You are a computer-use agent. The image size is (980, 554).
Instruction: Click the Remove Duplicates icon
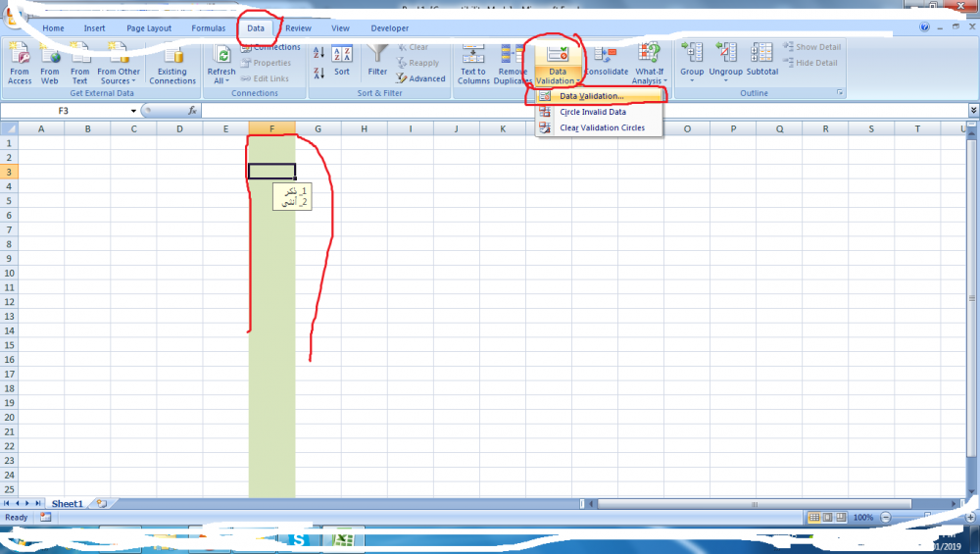(513, 63)
